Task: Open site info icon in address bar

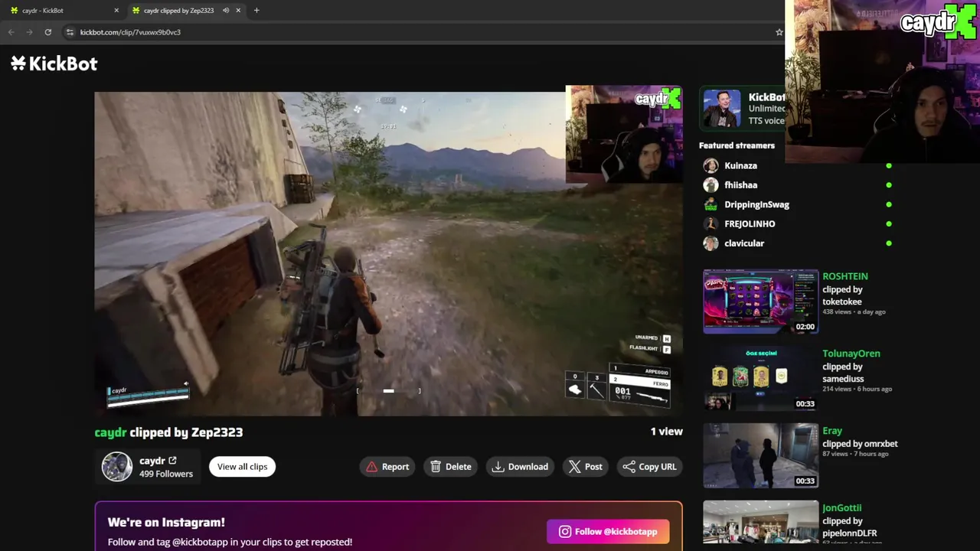Action: pyautogui.click(x=70, y=32)
